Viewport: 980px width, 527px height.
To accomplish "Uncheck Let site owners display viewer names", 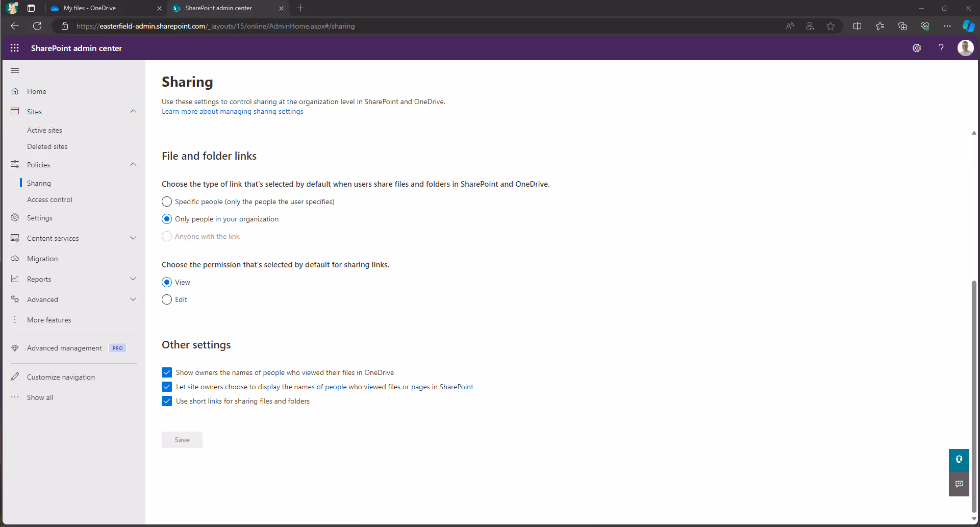I will click(x=167, y=387).
